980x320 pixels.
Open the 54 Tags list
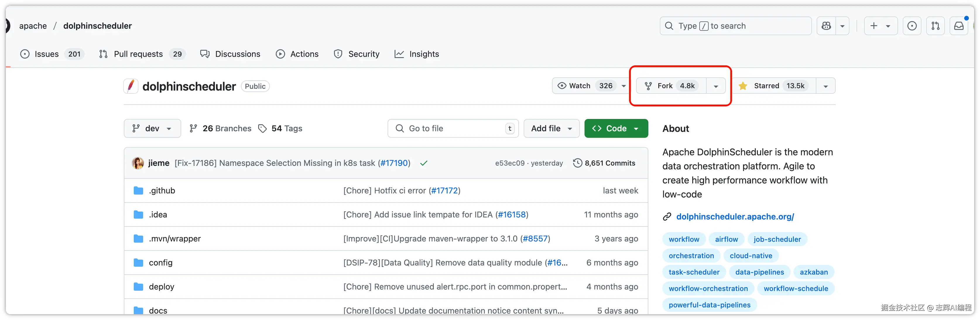(x=280, y=128)
